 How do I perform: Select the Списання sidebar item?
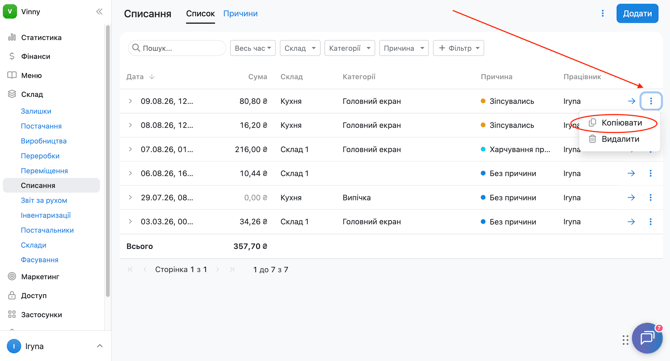tap(51, 185)
